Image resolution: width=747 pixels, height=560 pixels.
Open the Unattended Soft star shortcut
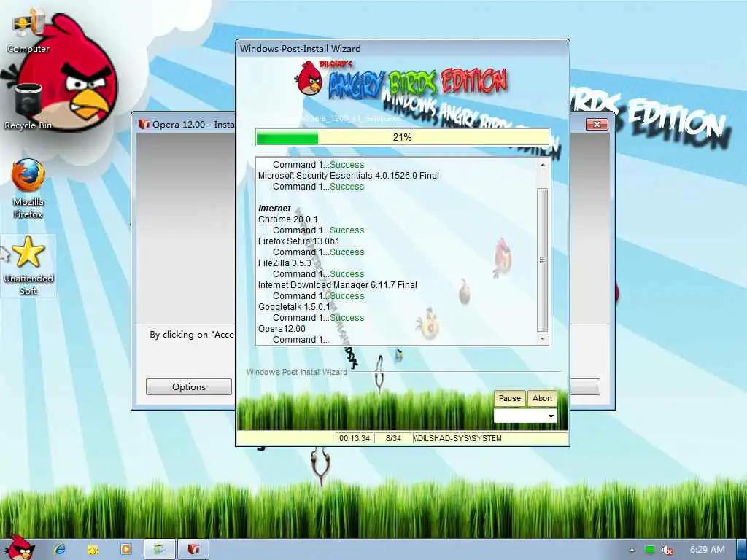28,265
